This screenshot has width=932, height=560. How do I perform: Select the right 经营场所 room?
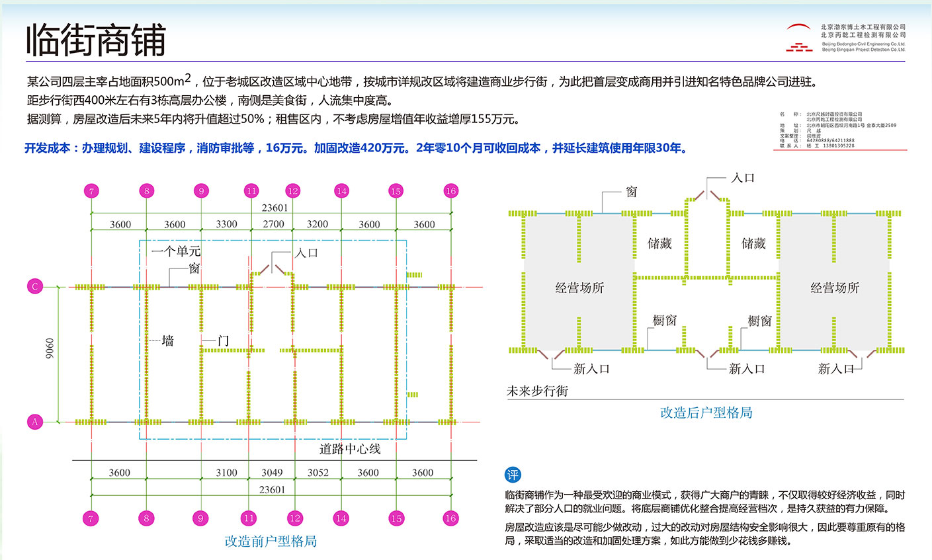835,288
